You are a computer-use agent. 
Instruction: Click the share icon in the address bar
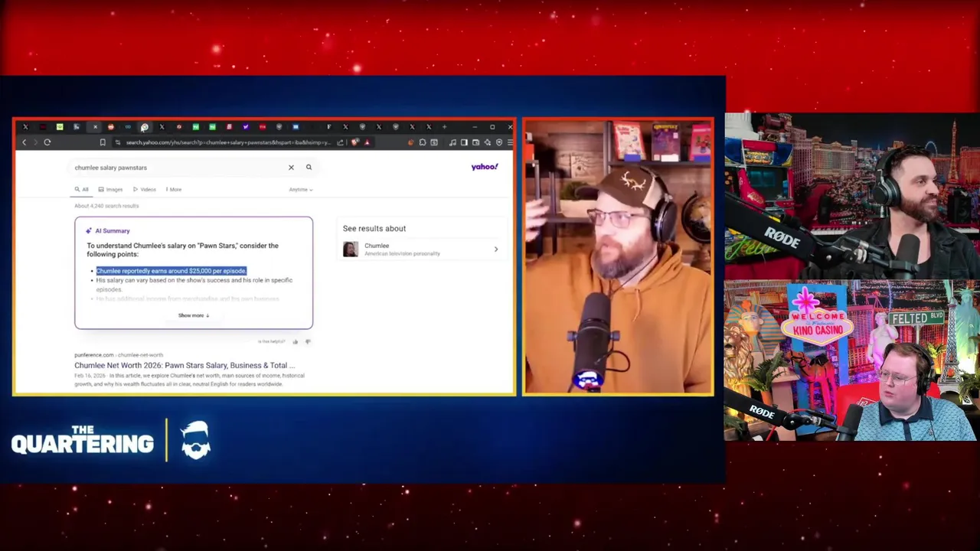[x=340, y=142]
